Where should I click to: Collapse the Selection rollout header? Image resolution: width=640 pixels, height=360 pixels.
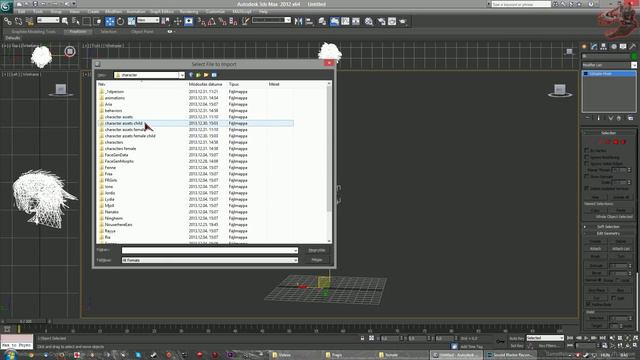[x=608, y=133]
